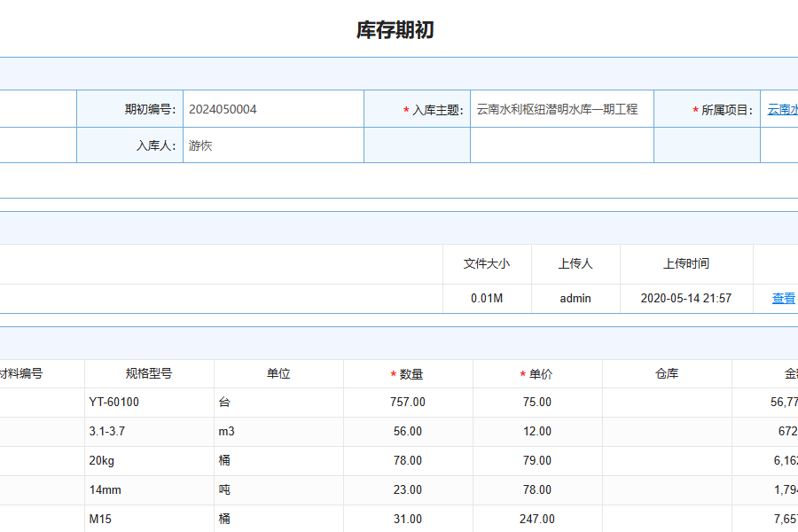Select the 20kg specification cell

(x=149, y=461)
